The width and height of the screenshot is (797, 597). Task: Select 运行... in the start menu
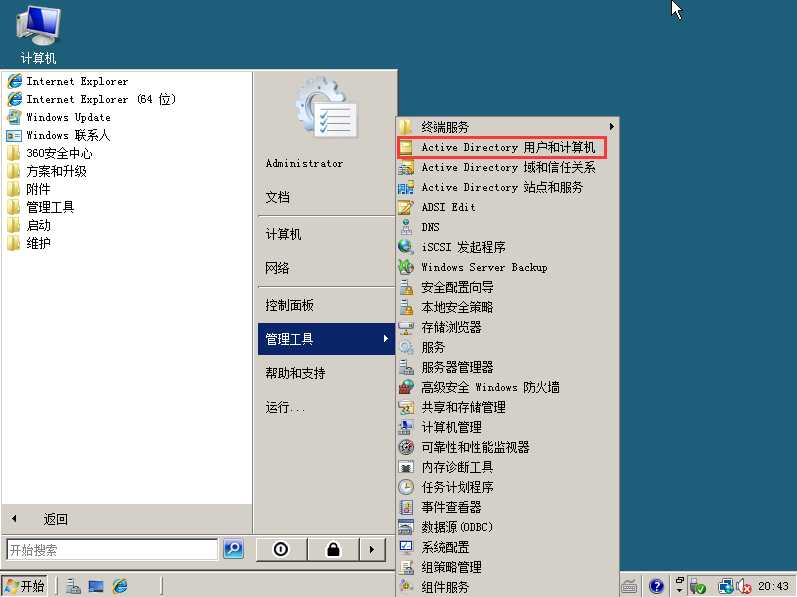(x=285, y=407)
